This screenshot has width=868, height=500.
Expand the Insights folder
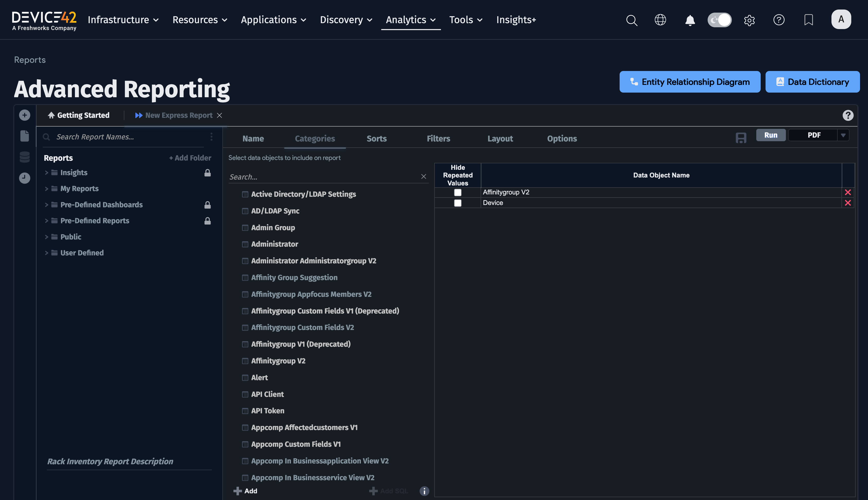46,172
